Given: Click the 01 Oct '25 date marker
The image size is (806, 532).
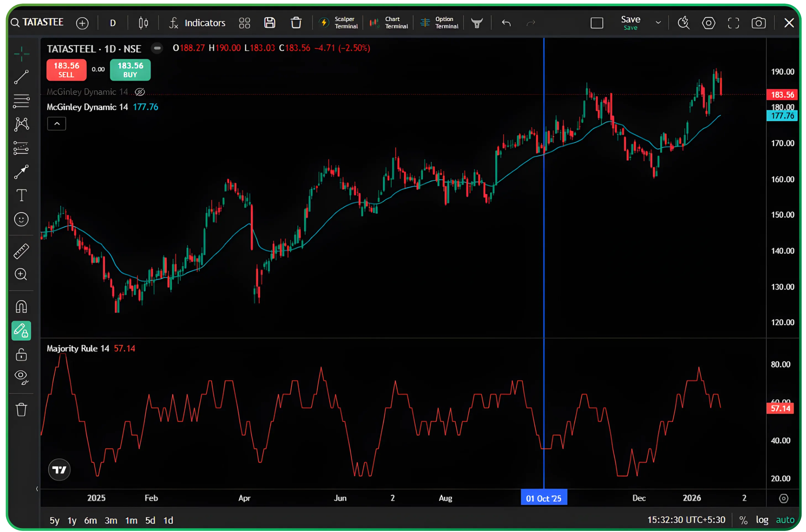Looking at the screenshot, I should (544, 498).
